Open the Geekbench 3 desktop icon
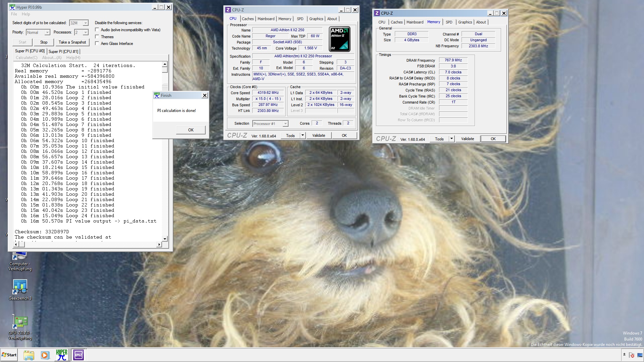The height and width of the screenshot is (362, 644). tap(20, 290)
